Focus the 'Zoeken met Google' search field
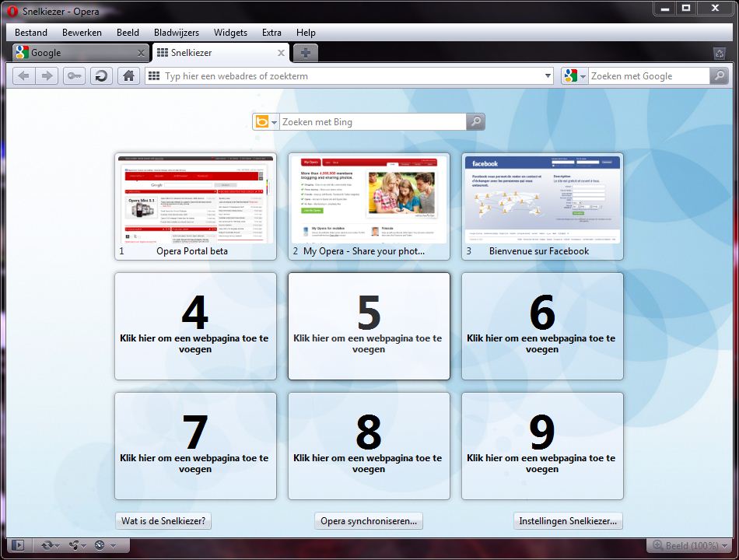This screenshot has height=560, width=739. pos(649,76)
